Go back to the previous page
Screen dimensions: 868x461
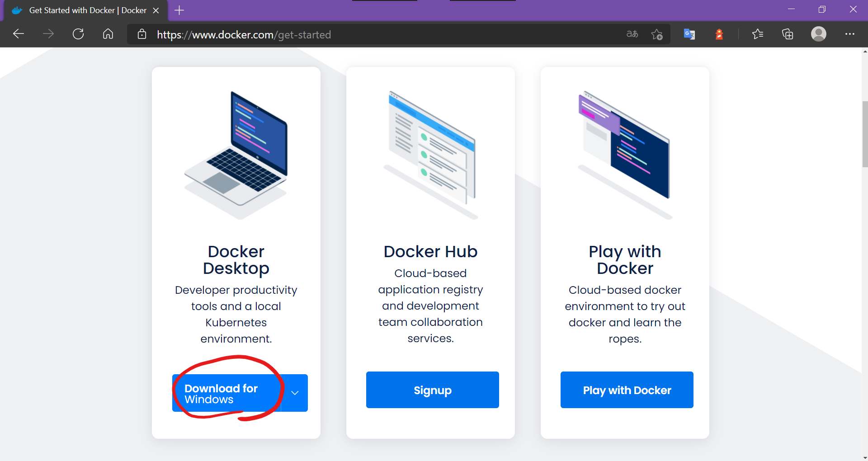[19, 34]
